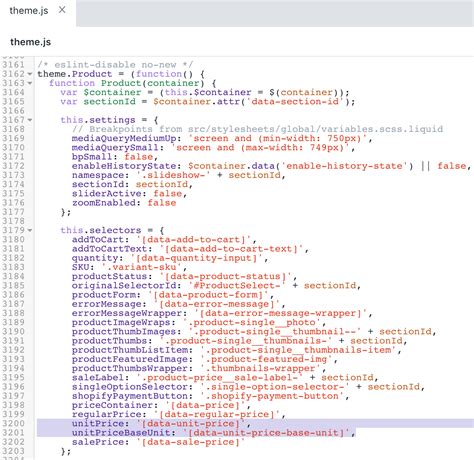Click the productForm selector key

(x=106, y=295)
